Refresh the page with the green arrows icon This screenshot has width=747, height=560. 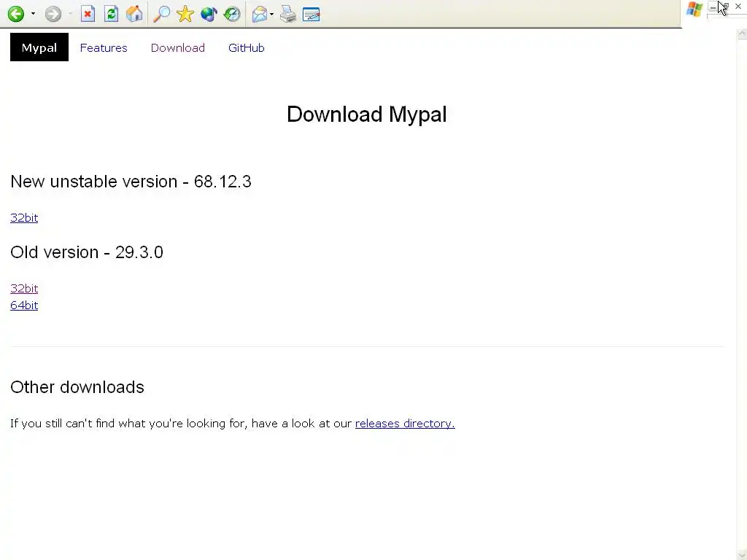[x=111, y=14]
